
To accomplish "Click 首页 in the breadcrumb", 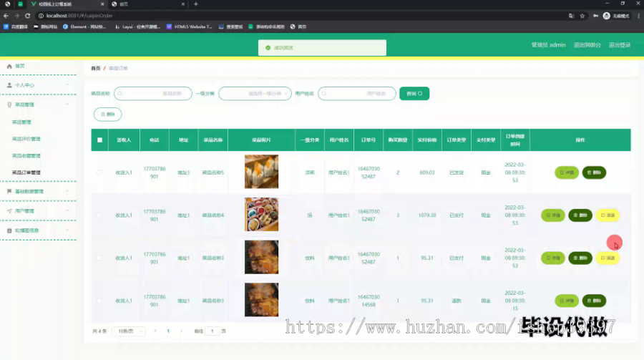I will tap(96, 68).
